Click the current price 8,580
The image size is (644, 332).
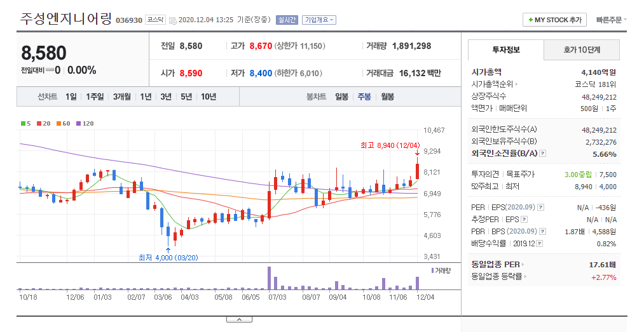point(43,53)
